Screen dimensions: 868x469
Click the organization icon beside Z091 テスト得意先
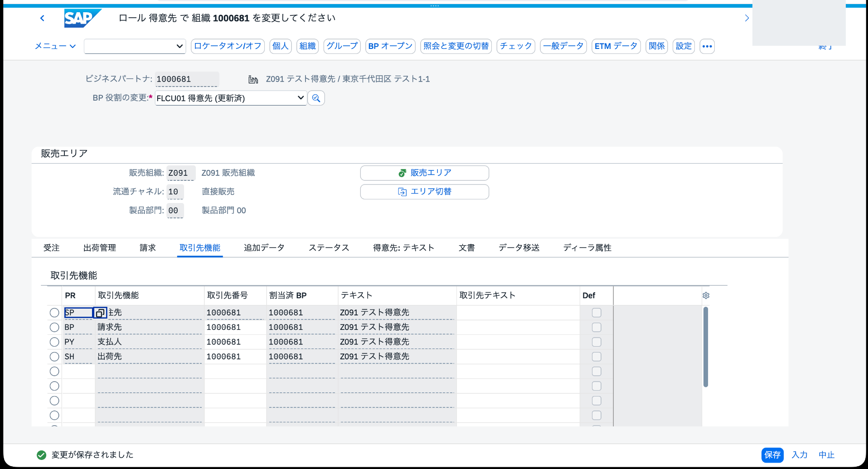253,79
